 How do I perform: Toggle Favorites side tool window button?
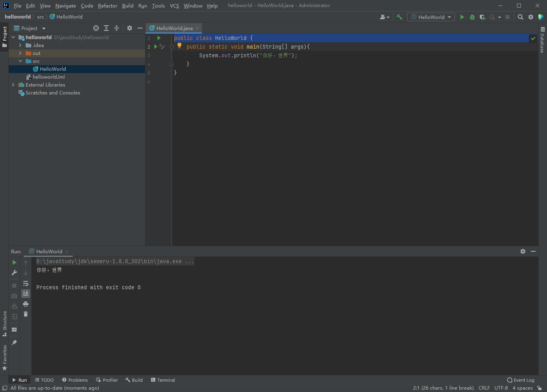[4, 358]
